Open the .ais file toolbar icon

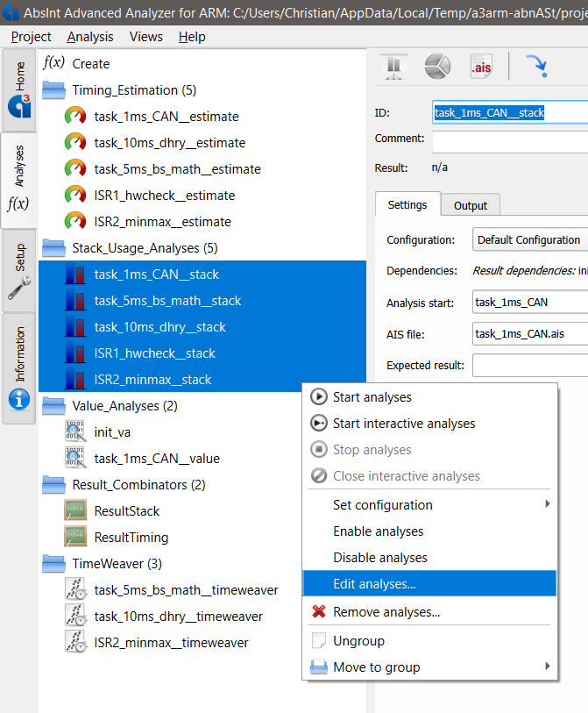pos(482,67)
